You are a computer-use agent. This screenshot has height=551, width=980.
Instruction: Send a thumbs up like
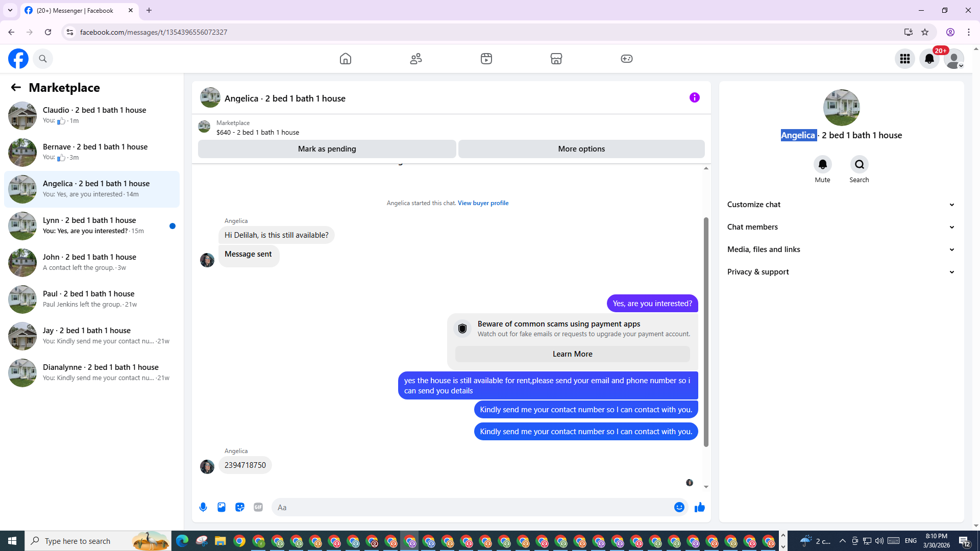click(x=699, y=507)
